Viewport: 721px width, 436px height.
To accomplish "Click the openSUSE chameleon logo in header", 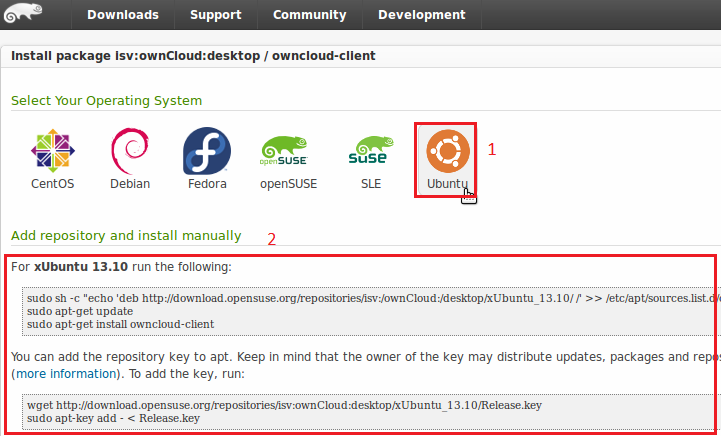I will tap(23, 12).
